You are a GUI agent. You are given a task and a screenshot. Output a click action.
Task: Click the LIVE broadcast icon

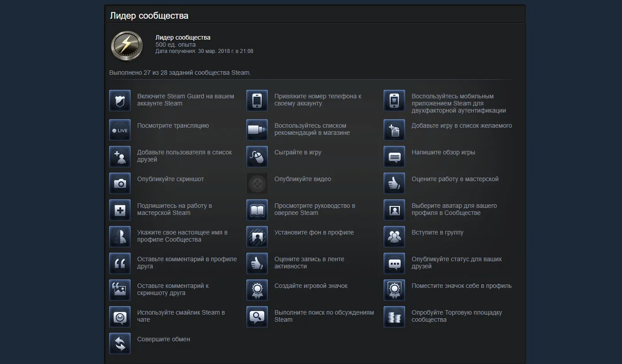(120, 130)
